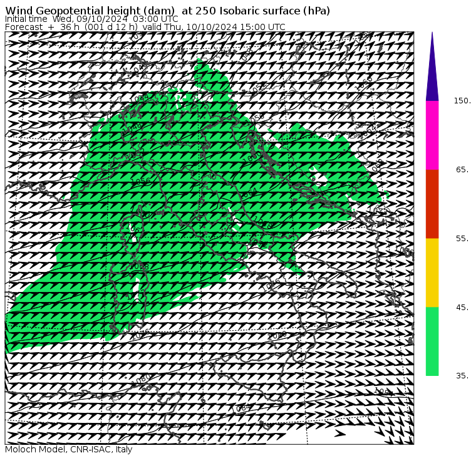Click the 'Wind Geopotential height (dam)' title text
The image size is (476, 458).
tap(90, 11)
